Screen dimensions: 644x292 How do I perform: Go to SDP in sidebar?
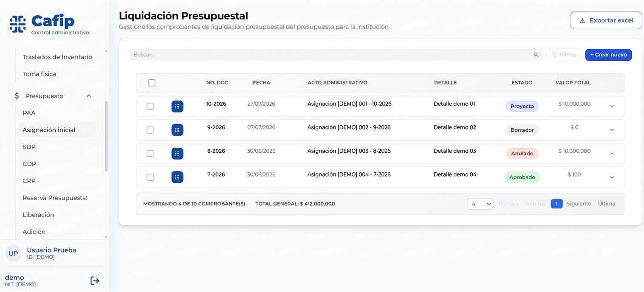(x=29, y=147)
